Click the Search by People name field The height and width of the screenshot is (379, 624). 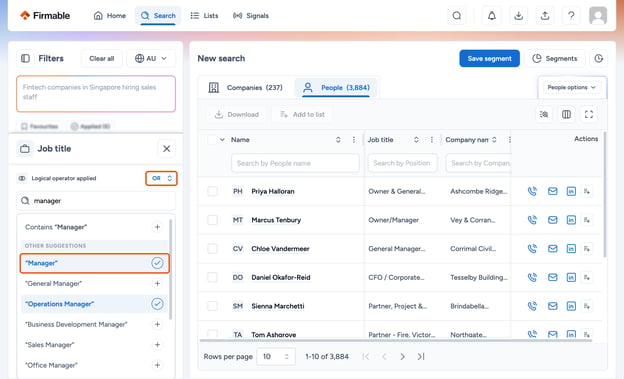[x=295, y=163]
